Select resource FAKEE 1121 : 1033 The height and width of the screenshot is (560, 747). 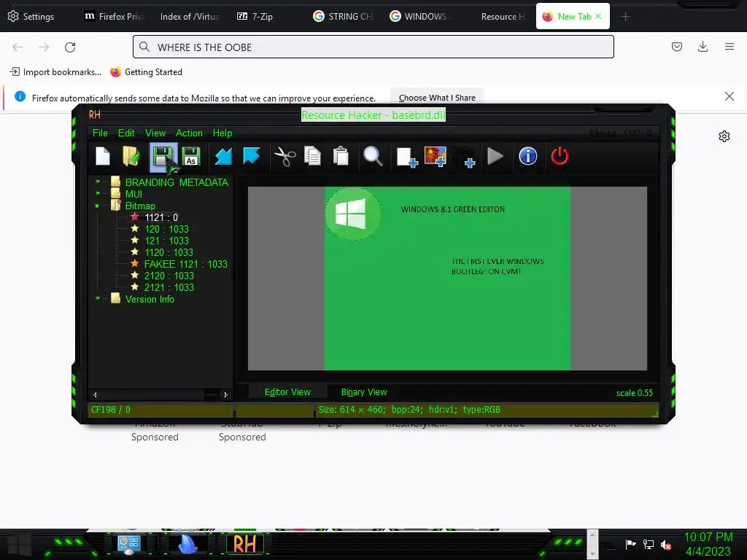186,264
